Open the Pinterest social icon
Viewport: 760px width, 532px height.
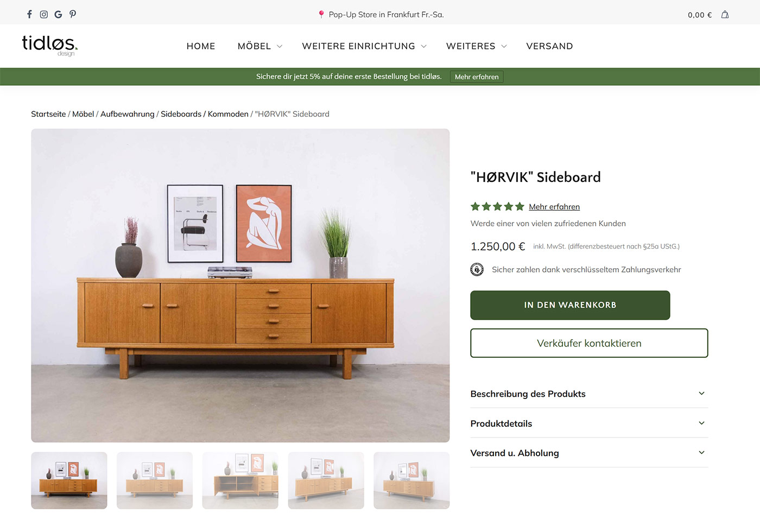pyautogui.click(x=73, y=14)
